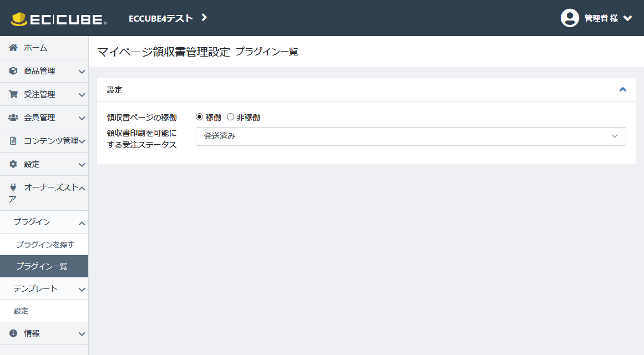Click the members icon for 会員管理
The image size is (644, 355).
(x=13, y=118)
